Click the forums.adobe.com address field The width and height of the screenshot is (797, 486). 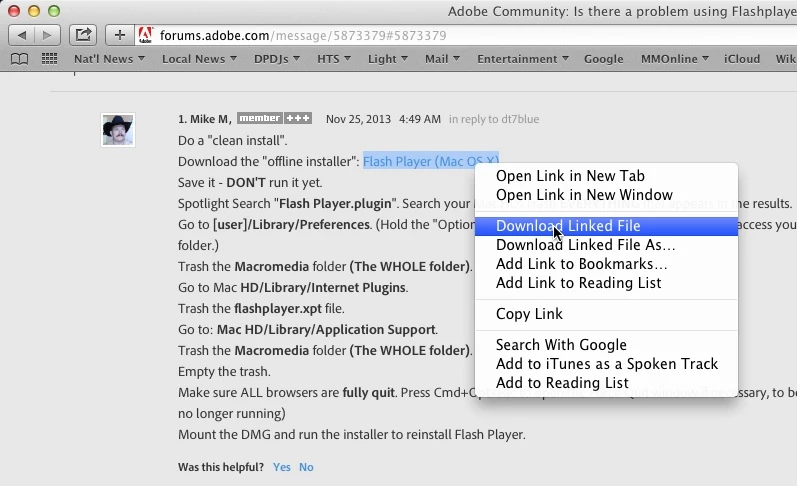(x=465, y=35)
